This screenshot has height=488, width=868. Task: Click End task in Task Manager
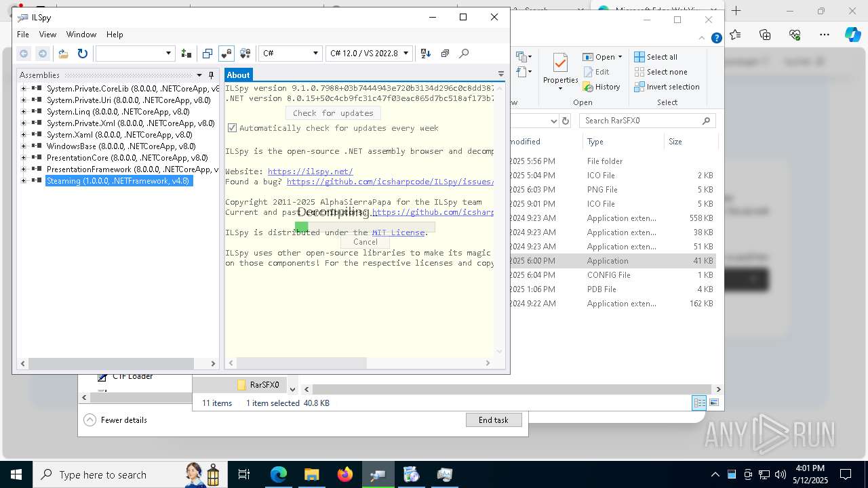(x=494, y=420)
